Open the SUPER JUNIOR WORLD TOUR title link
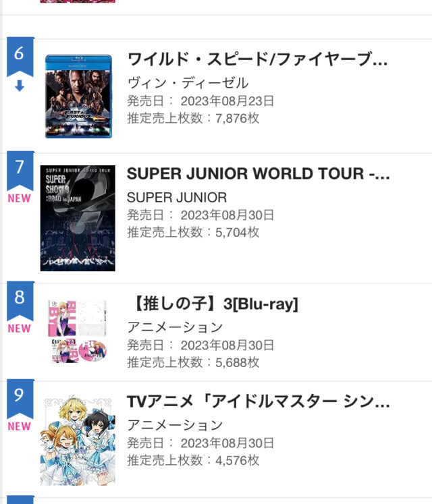 pos(258,173)
